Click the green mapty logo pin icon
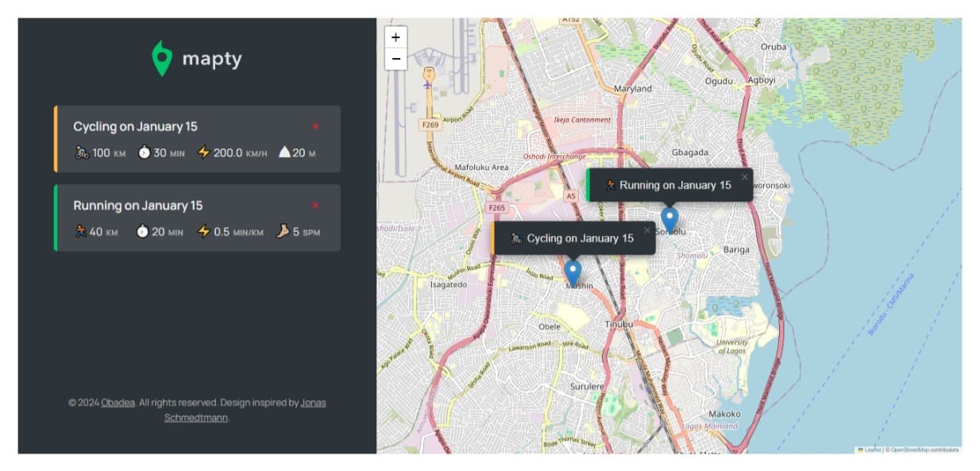The width and height of the screenshot is (980, 471). tap(162, 58)
